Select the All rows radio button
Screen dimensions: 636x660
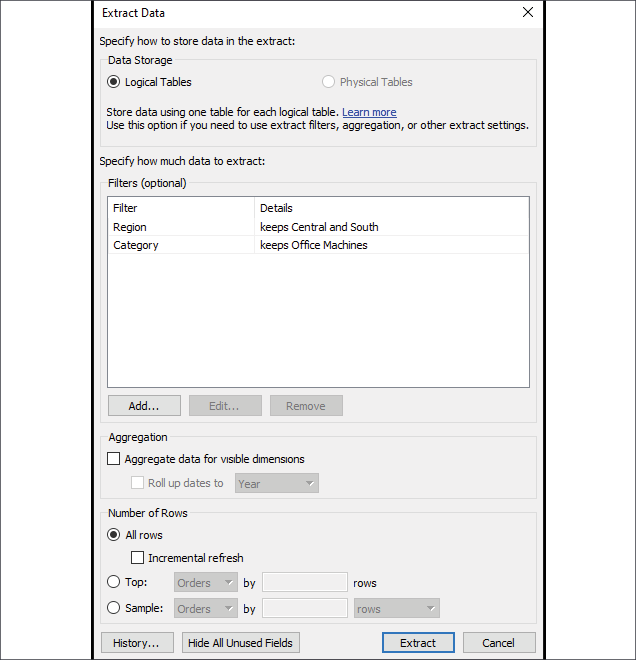click(x=113, y=535)
